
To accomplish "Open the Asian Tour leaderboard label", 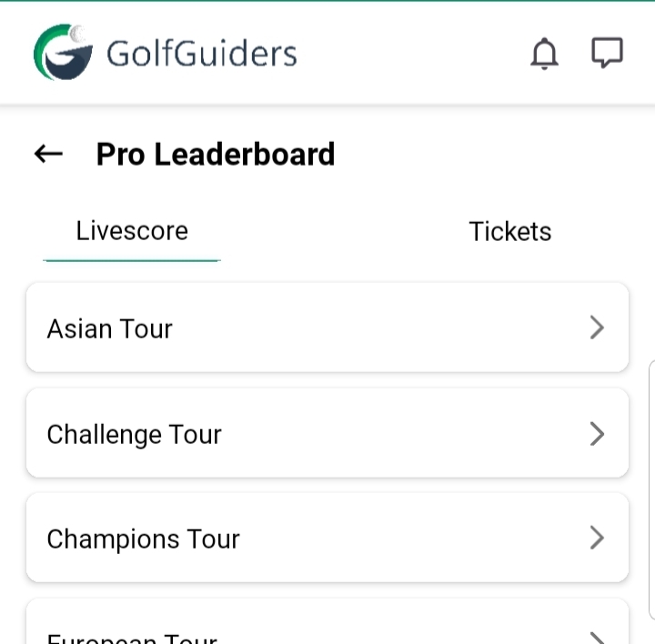I will 110,328.
